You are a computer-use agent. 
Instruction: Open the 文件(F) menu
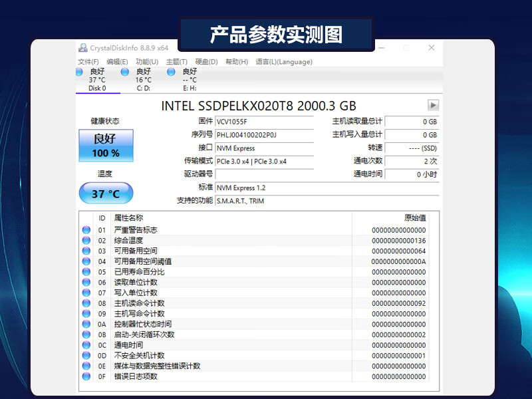pos(88,62)
